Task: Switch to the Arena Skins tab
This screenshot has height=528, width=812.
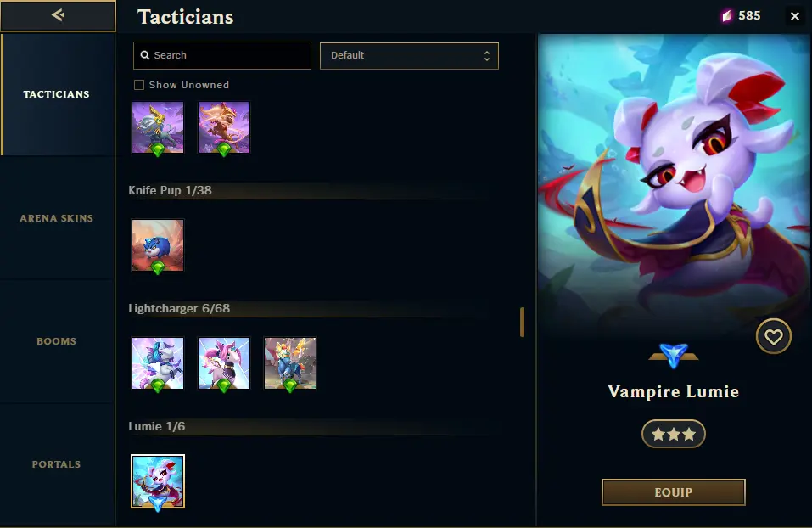Action: (x=57, y=218)
